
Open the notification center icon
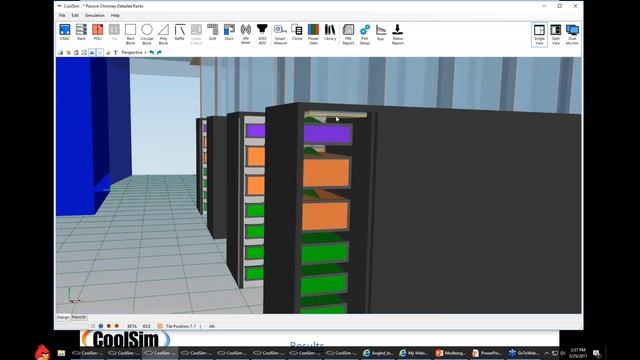(x=596, y=353)
